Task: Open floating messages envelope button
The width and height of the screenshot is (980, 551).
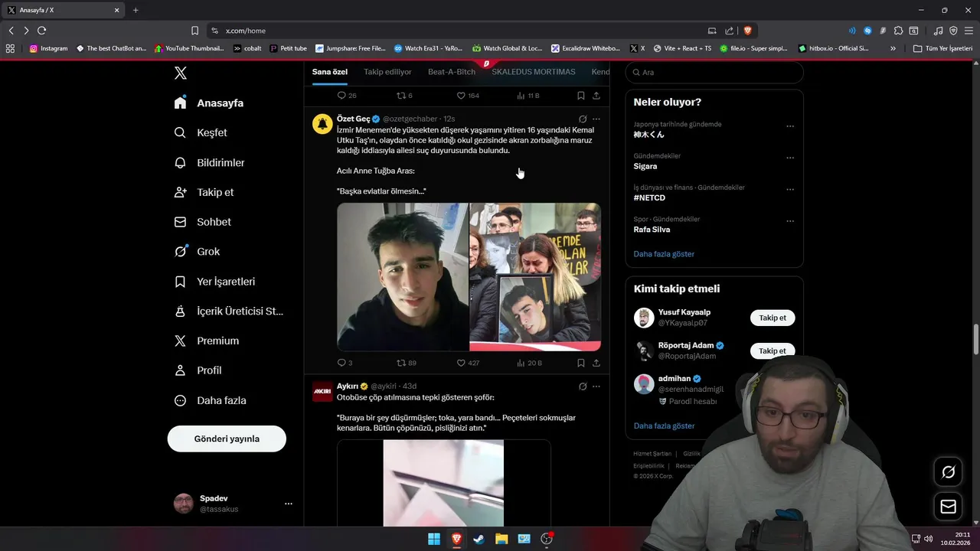Action: point(949,507)
